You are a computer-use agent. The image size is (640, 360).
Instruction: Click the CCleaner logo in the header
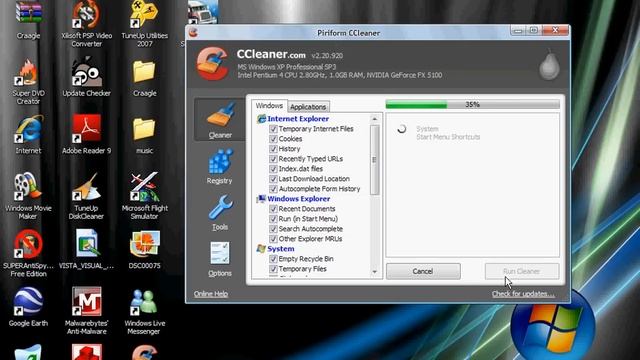212,63
